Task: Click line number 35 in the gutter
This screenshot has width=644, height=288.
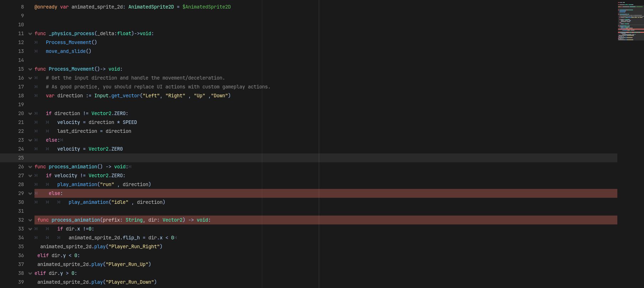Action: 21,246
